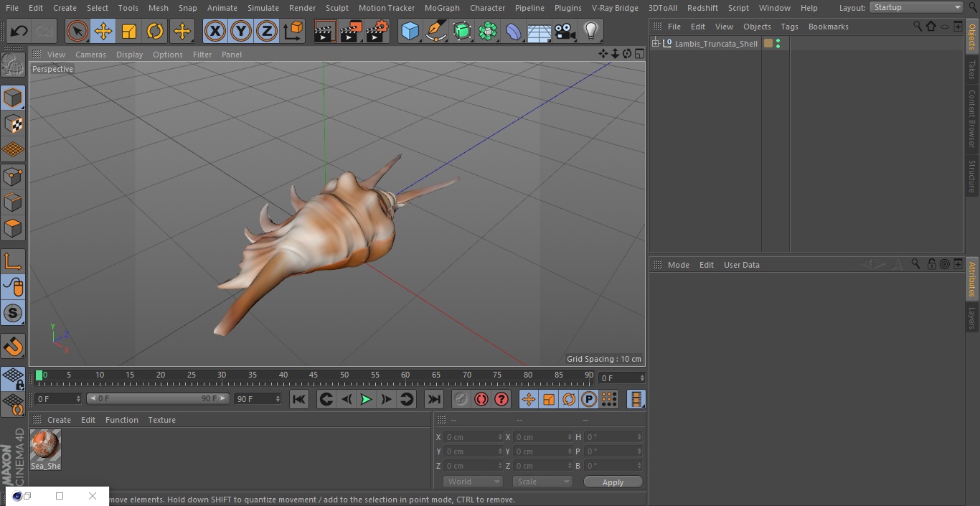Select the Move tool in toolbar
980x506 pixels.
coord(103,31)
